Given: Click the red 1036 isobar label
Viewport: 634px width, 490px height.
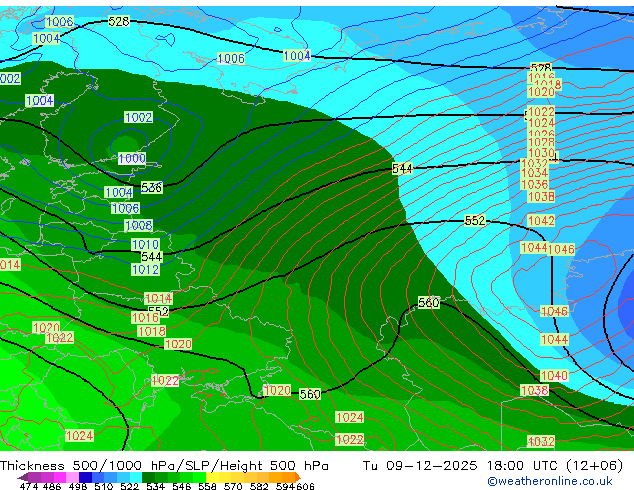Looking at the screenshot, I should [x=535, y=184].
